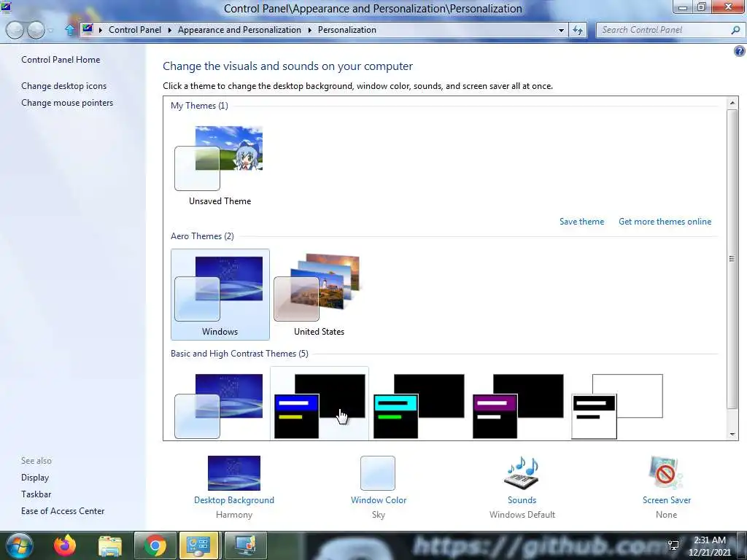Open Change mouse pointers
The height and width of the screenshot is (560, 747).
click(67, 102)
